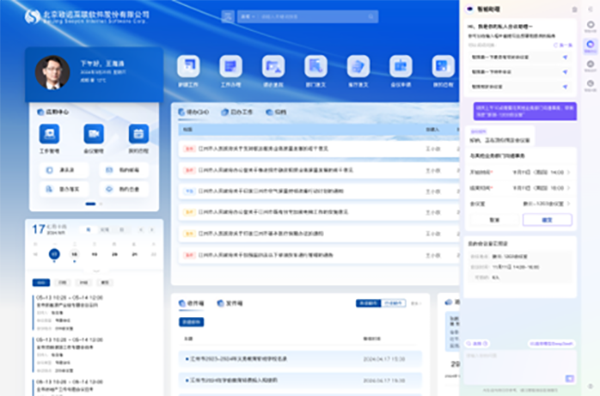This screenshot has height=396, width=600.
Task: Open the schedule calendar icon in app center
Action: [139, 134]
